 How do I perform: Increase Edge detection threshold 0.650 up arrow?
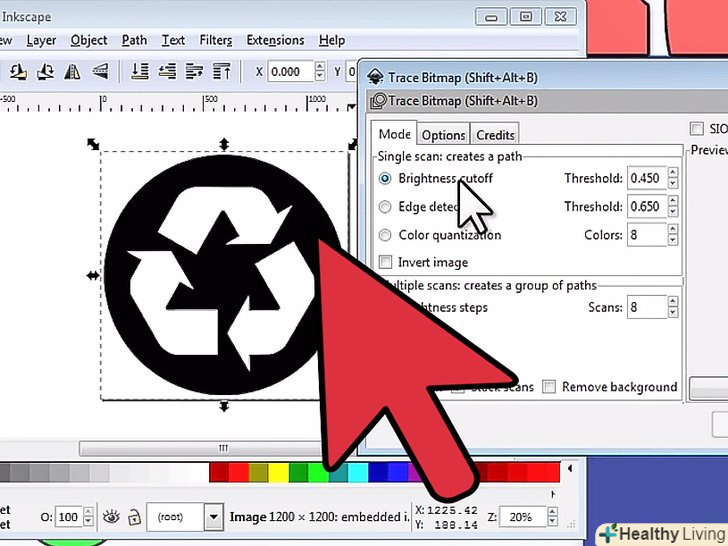[672, 201]
